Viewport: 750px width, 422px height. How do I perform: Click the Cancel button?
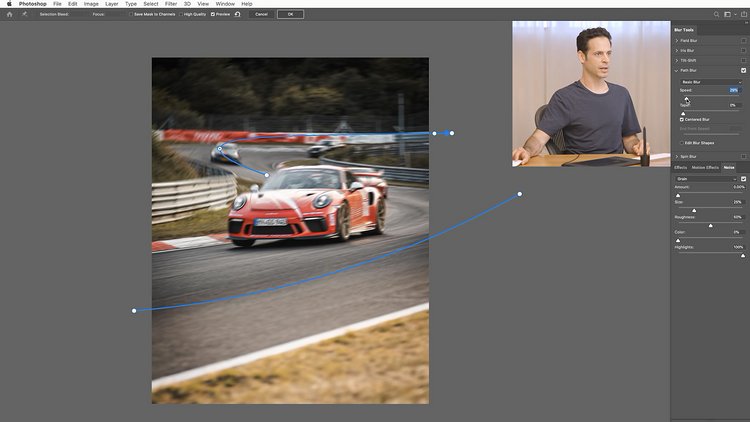click(x=261, y=14)
